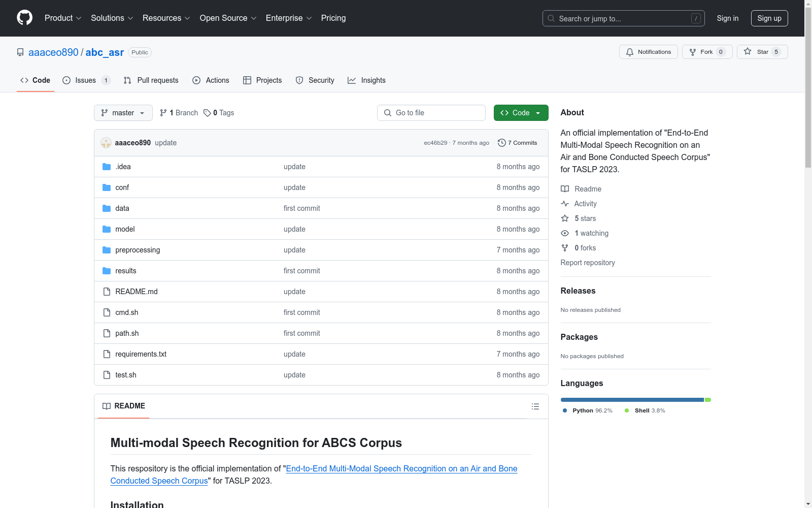Open the green Code dropdown button
This screenshot has width=812, height=508.
(x=521, y=113)
